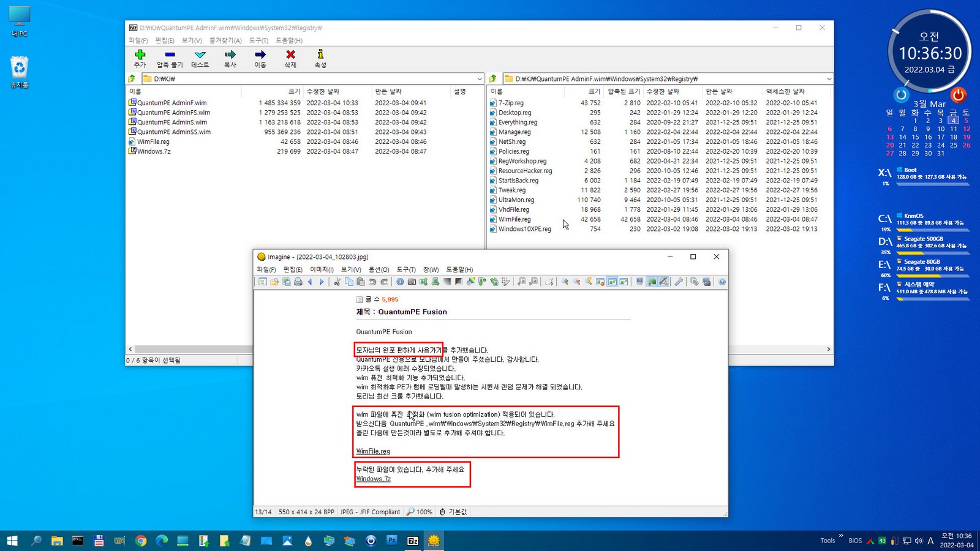This screenshot has width=980, height=551.
Task: Click the right panel's up-folder arrow icon
Action: coord(493,78)
